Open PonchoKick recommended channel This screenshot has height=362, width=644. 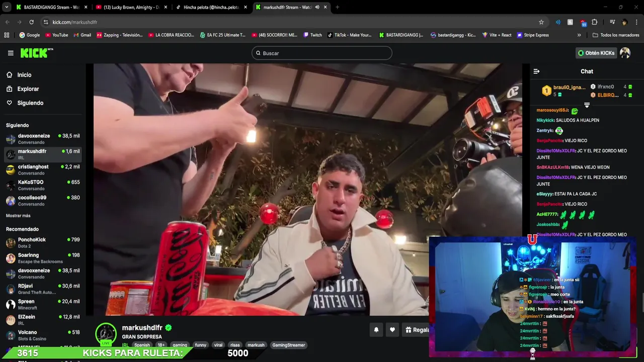(43, 243)
